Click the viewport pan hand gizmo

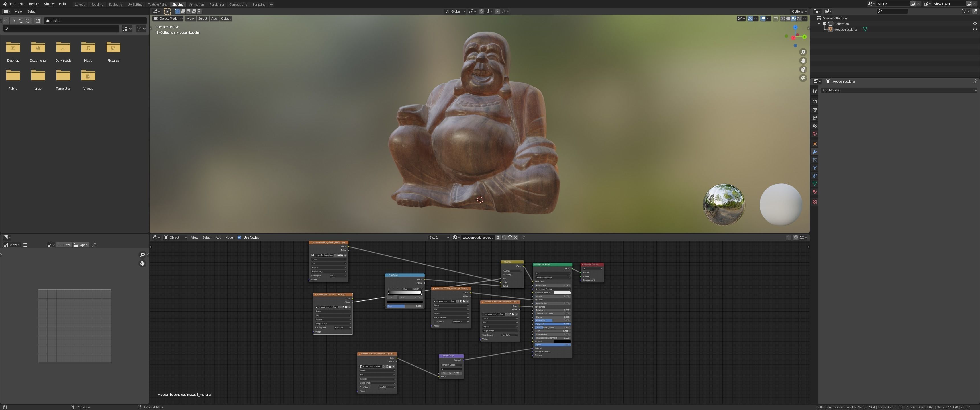pos(803,61)
